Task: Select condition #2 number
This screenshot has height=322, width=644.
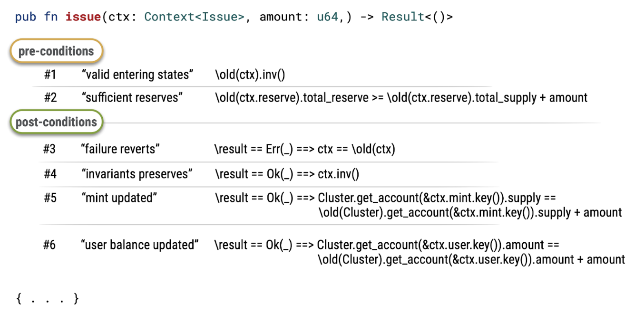Action: click(50, 98)
